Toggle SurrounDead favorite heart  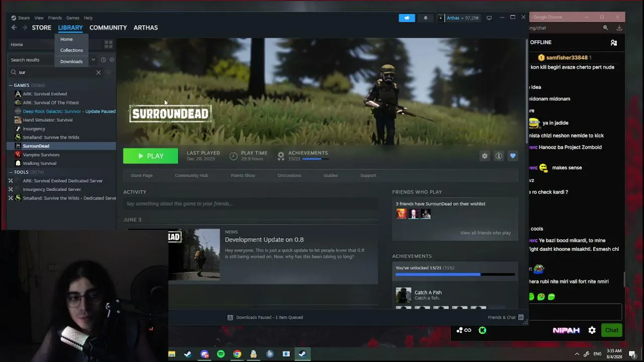pos(513,156)
